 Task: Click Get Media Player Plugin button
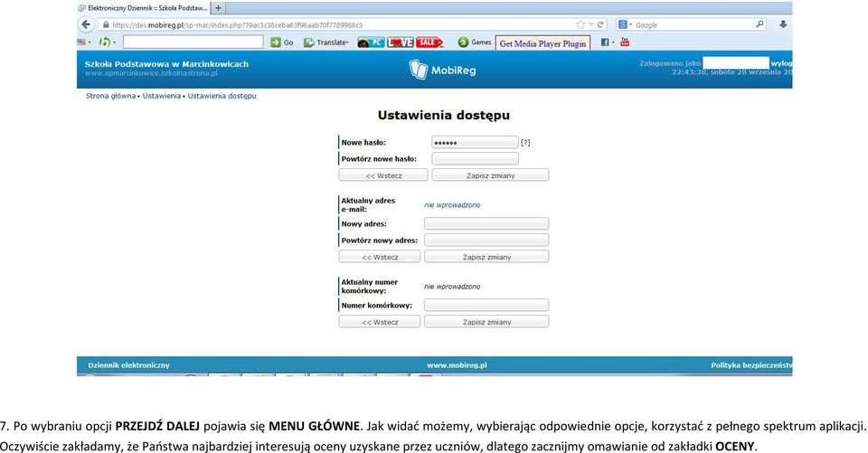click(542, 43)
